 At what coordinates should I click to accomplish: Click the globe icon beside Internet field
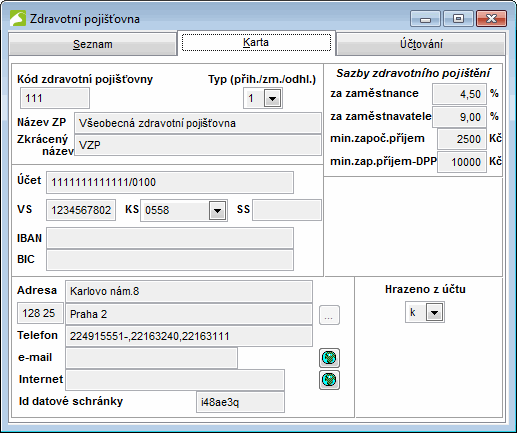[329, 380]
